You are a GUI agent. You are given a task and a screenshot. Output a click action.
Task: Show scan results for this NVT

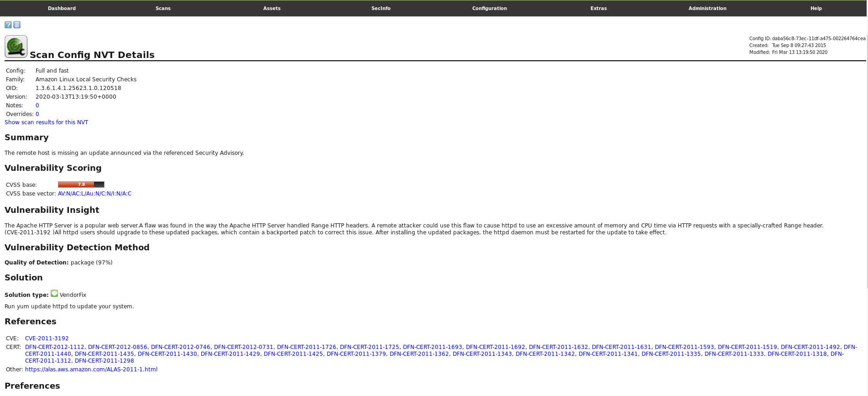point(47,122)
